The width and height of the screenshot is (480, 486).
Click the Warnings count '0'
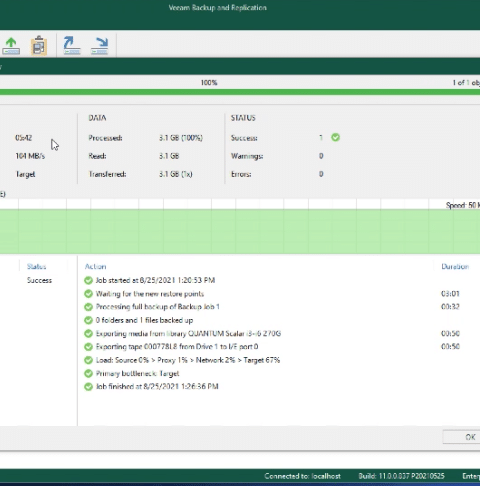pyautogui.click(x=321, y=156)
